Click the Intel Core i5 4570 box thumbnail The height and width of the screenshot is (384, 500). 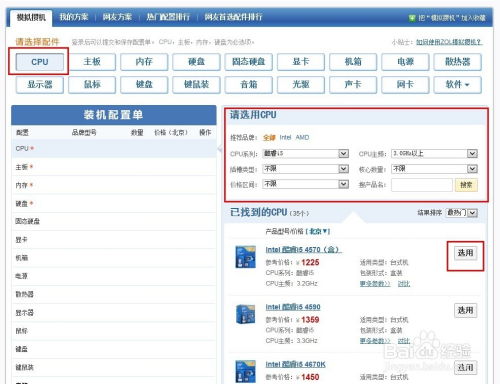[245, 257]
